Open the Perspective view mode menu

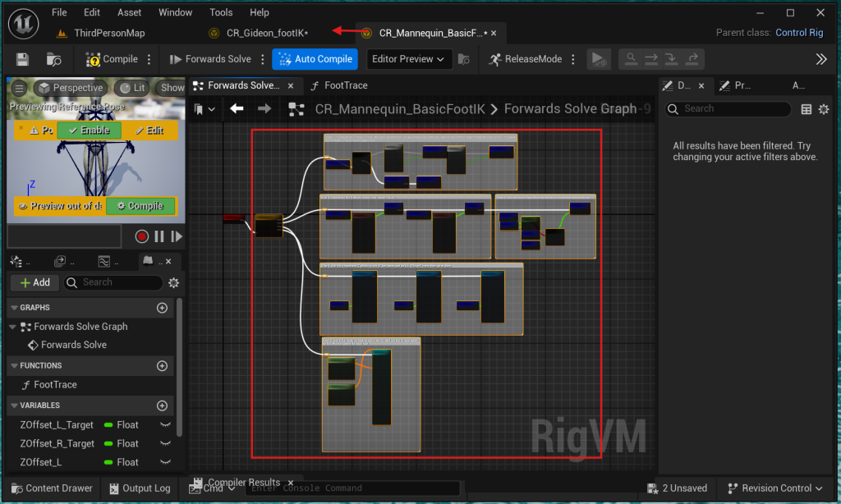[x=71, y=88]
